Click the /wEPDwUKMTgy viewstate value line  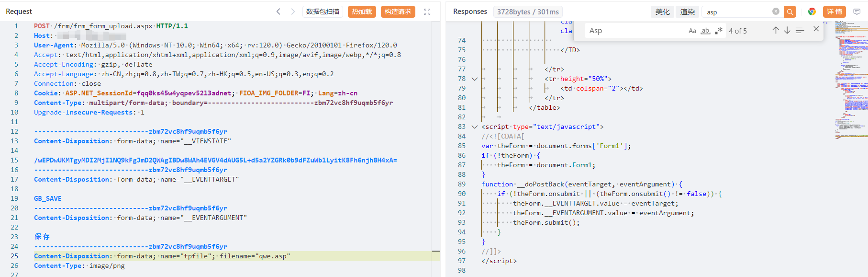(x=215, y=161)
